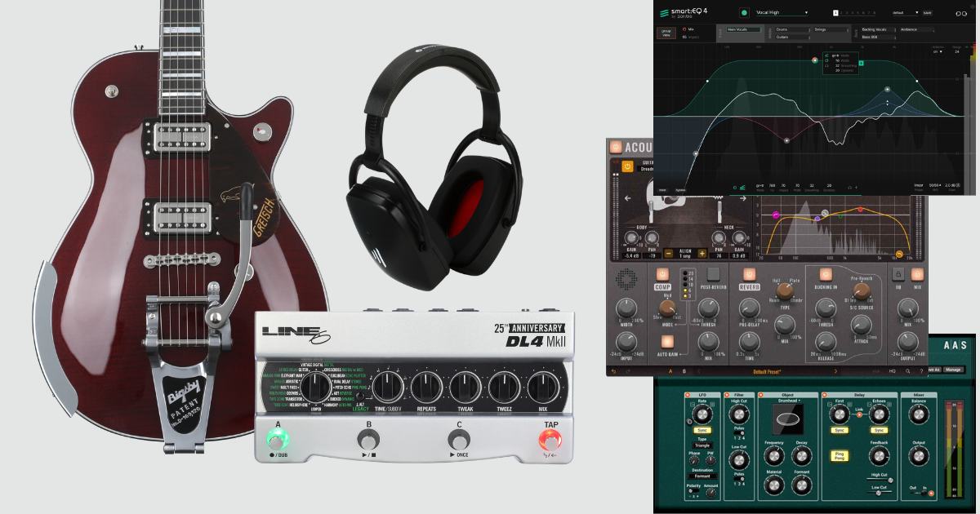Image resolution: width=980 pixels, height=514 pixels.
Task: Click the right arrow over the guitar microphone view
Action: pos(743,198)
